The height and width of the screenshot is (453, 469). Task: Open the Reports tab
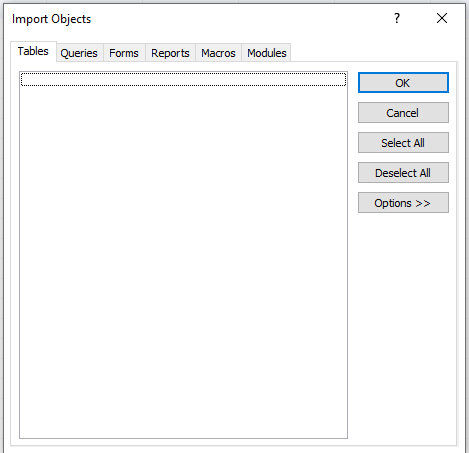click(170, 53)
